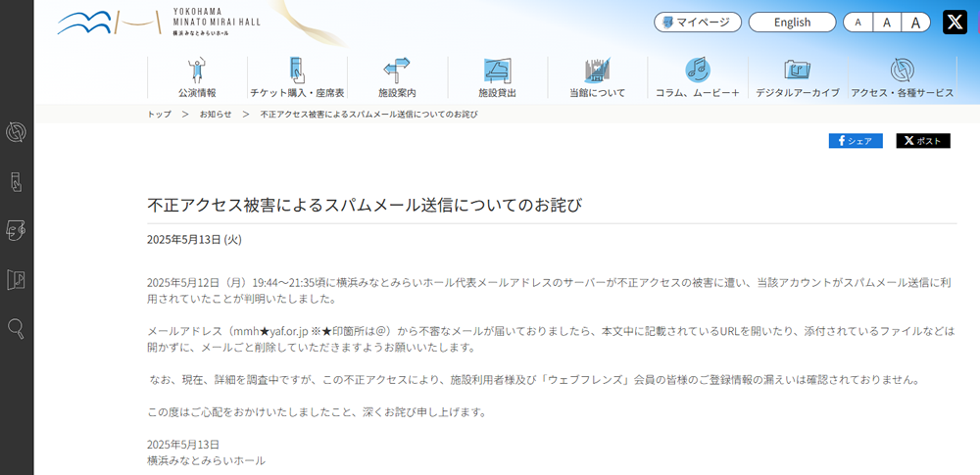Screen dimensions: 980x475
Task: Go to トップ breadcrumb link
Action: [x=159, y=115]
